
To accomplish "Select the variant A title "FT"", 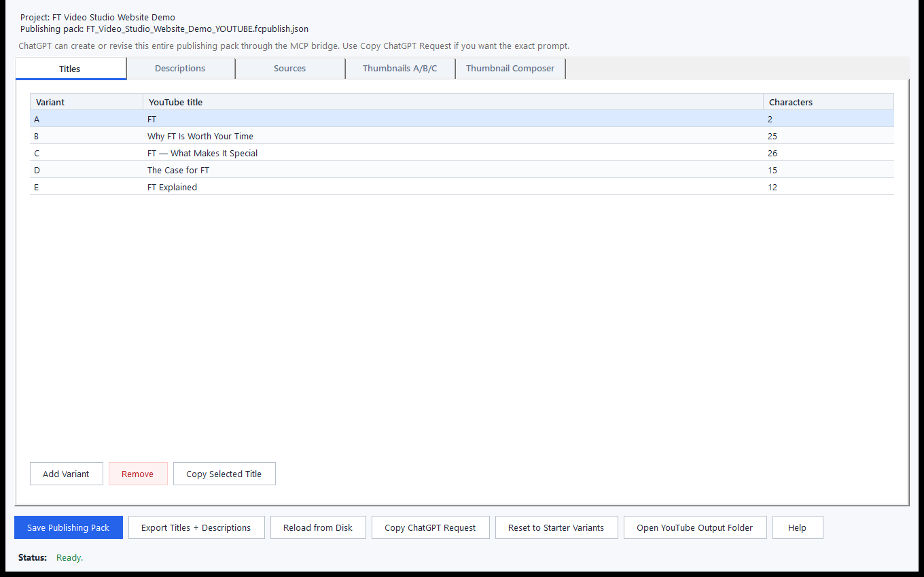I will pyautogui.click(x=152, y=119).
